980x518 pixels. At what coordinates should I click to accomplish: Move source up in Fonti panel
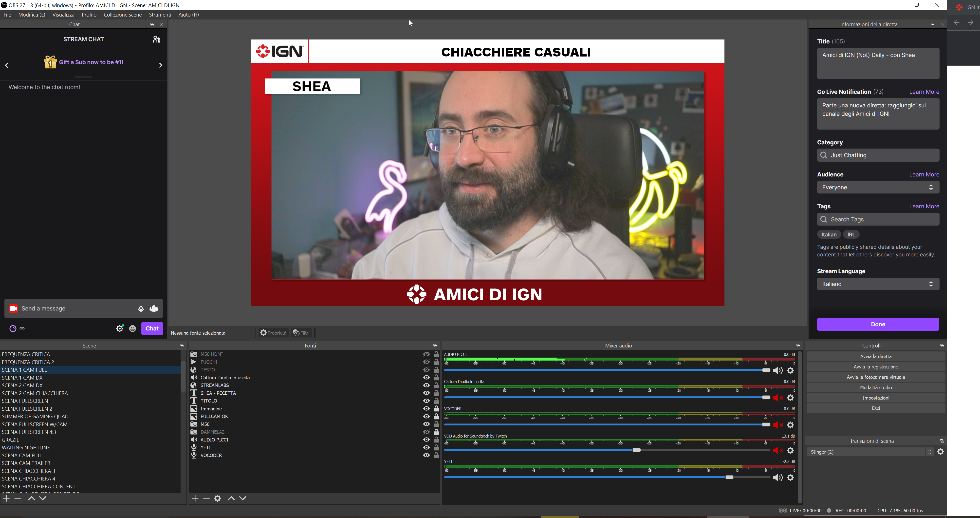(x=231, y=498)
